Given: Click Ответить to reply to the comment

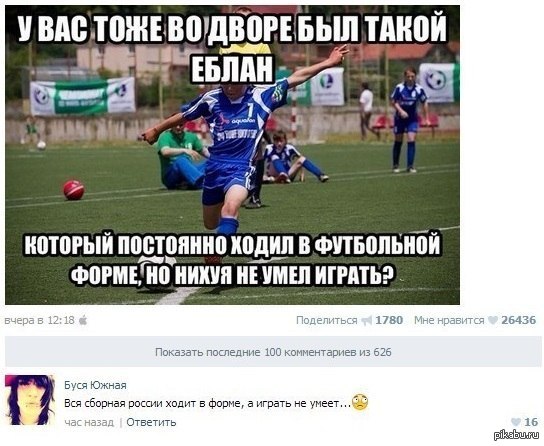Looking at the screenshot, I should point(151,422).
